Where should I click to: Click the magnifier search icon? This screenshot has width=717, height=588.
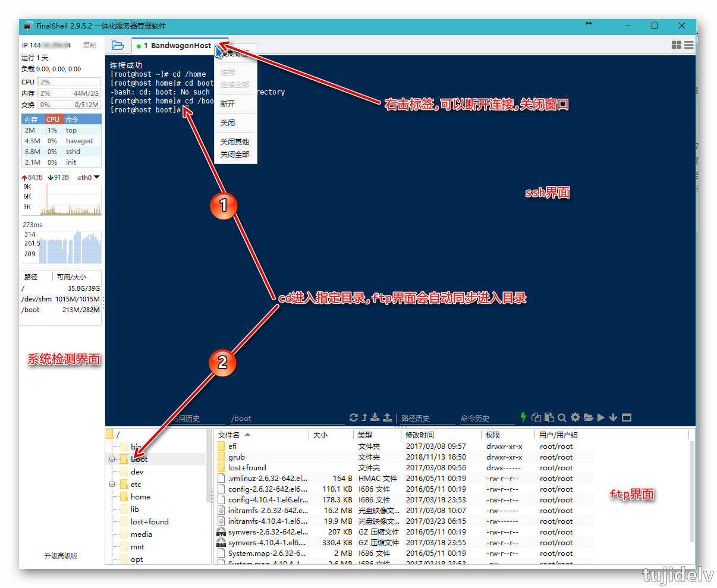562,417
